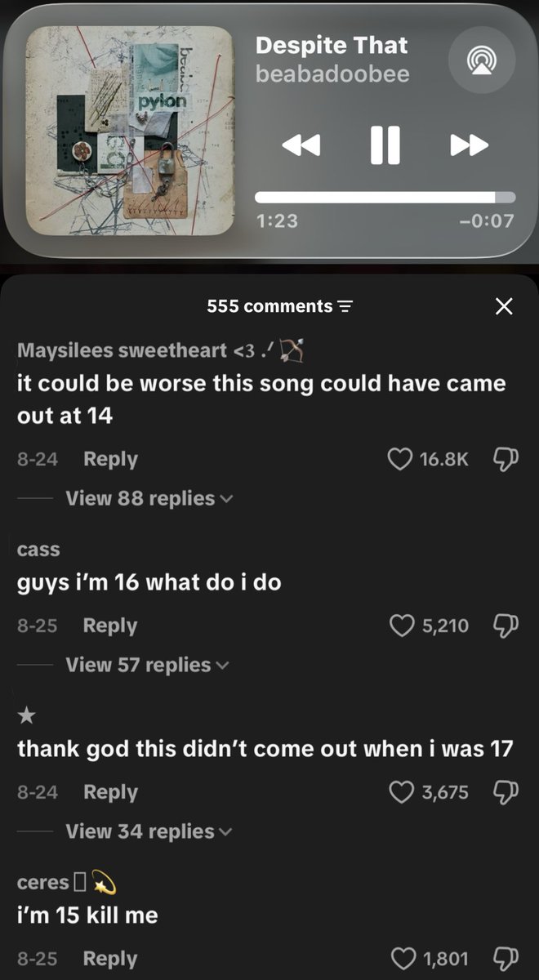Reply to cass's comment

tap(110, 626)
